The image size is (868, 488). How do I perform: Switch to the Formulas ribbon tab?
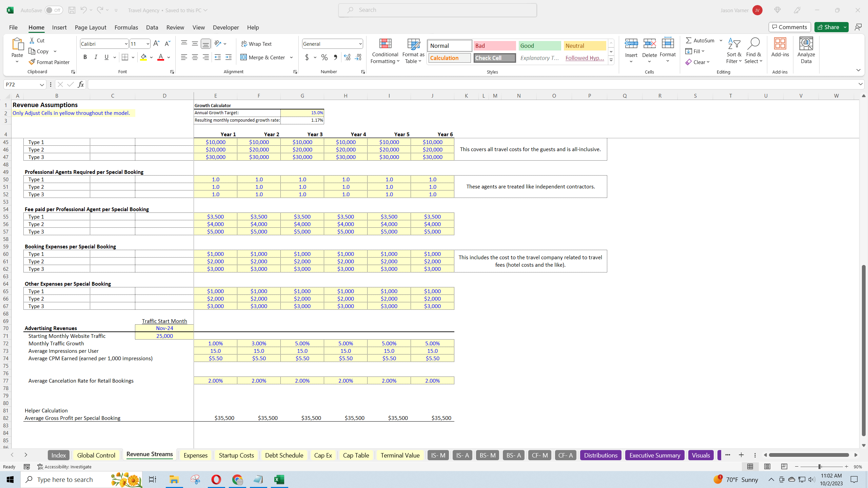[126, 27]
